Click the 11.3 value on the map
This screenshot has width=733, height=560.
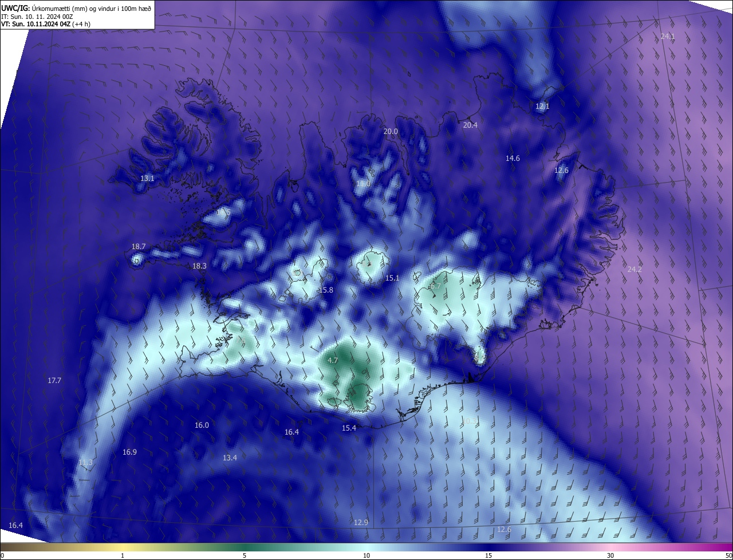85,462
